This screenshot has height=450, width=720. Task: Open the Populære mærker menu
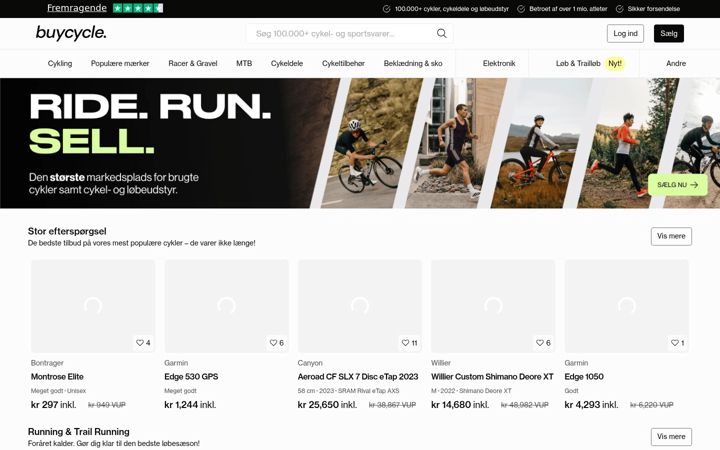point(120,63)
